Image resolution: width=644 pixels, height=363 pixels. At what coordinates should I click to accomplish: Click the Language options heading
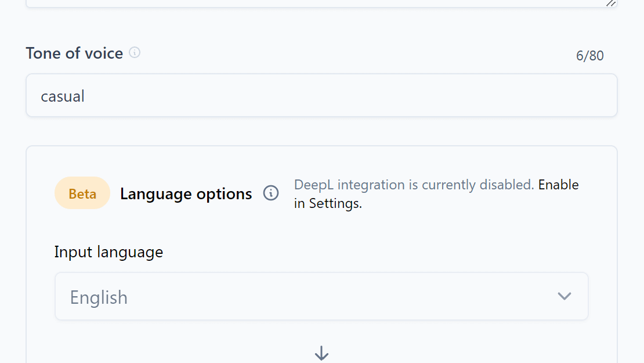186,193
